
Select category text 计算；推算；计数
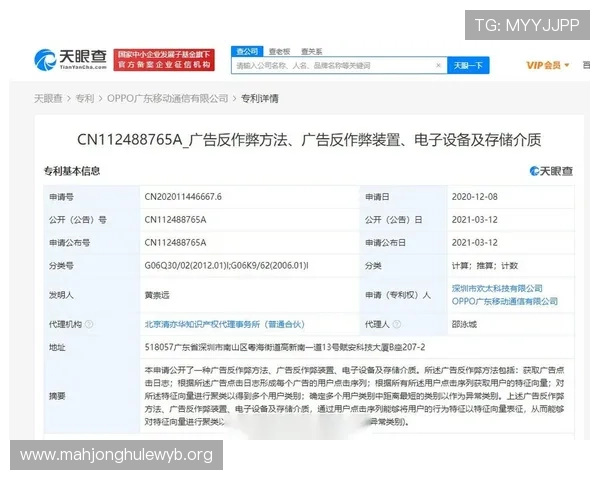[485, 266]
